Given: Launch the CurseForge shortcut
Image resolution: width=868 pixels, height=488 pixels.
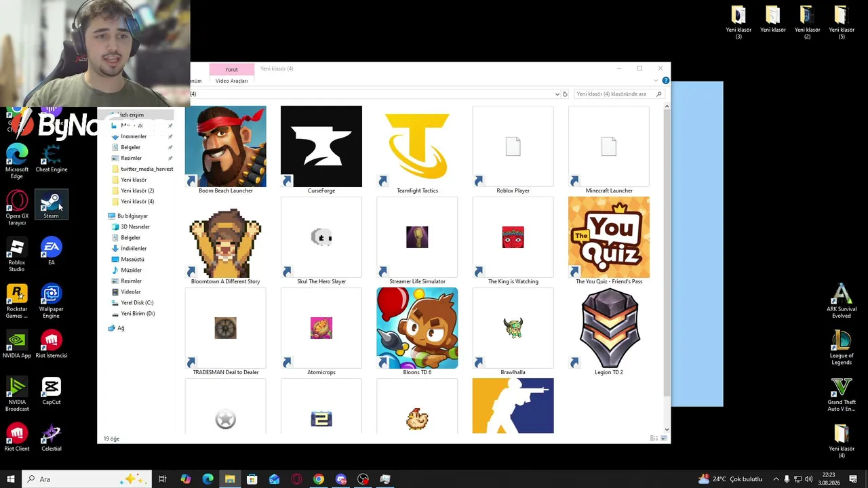Looking at the screenshot, I should point(321,150).
